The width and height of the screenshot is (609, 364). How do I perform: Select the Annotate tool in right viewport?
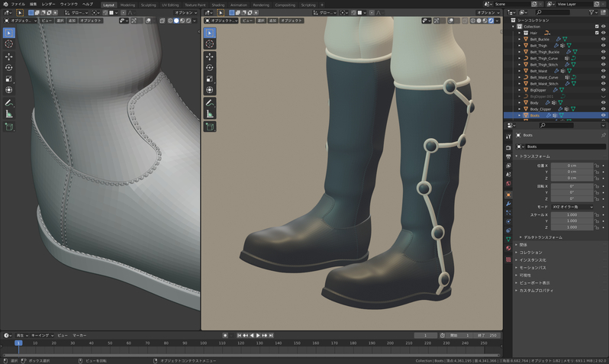click(x=210, y=103)
